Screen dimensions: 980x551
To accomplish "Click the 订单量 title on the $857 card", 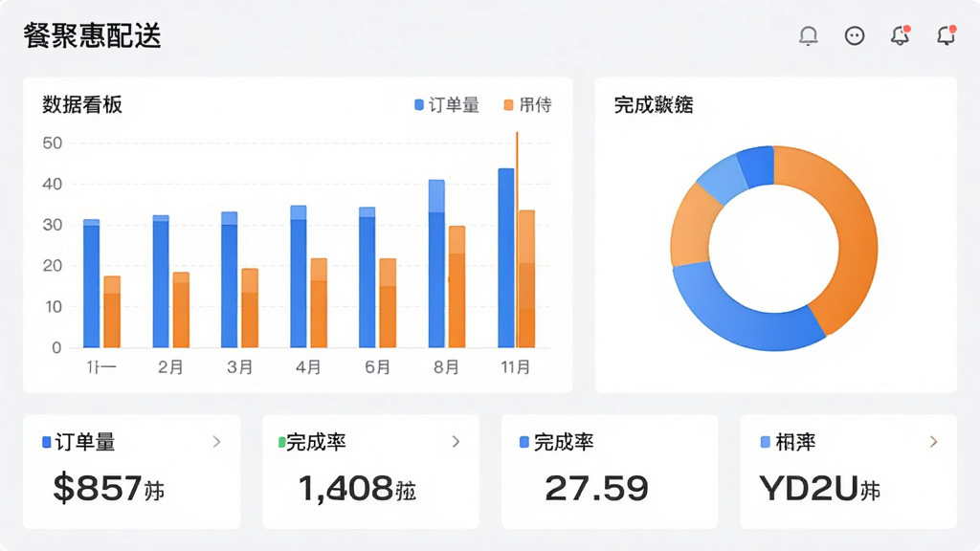I will click(x=85, y=442).
